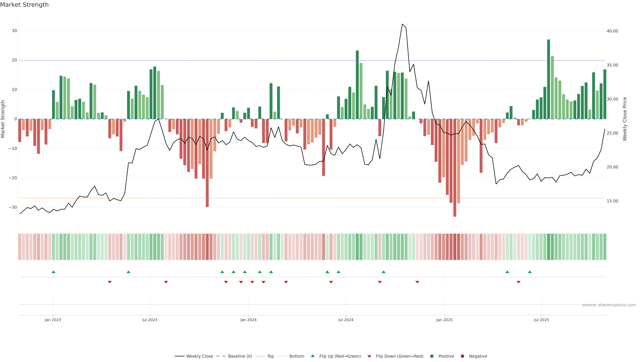Click the last red flip-down triangle before Jul 2025
This screenshot has width=644, height=362.
tap(519, 282)
